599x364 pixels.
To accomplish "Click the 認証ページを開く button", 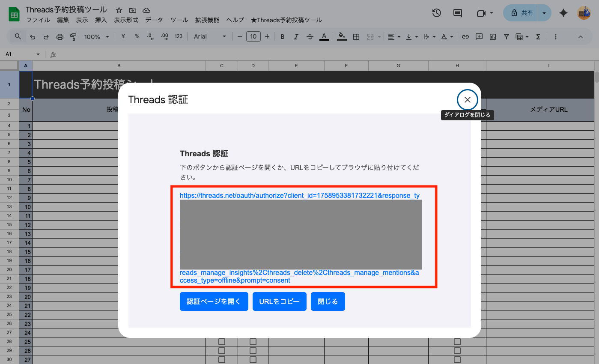I will point(214,301).
